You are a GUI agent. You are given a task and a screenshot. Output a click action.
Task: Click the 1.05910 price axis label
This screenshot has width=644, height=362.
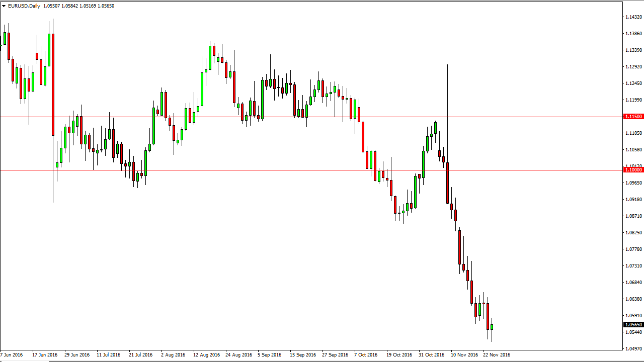(633, 316)
